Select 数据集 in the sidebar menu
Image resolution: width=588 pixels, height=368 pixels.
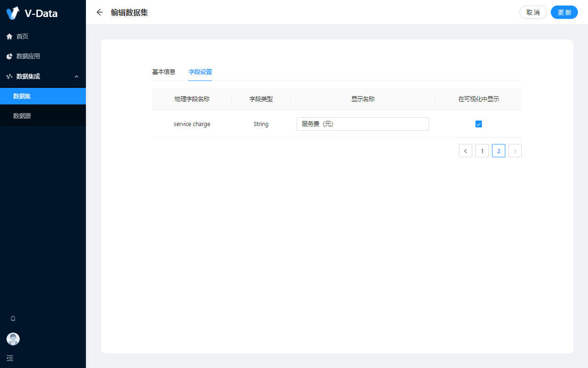click(x=22, y=96)
